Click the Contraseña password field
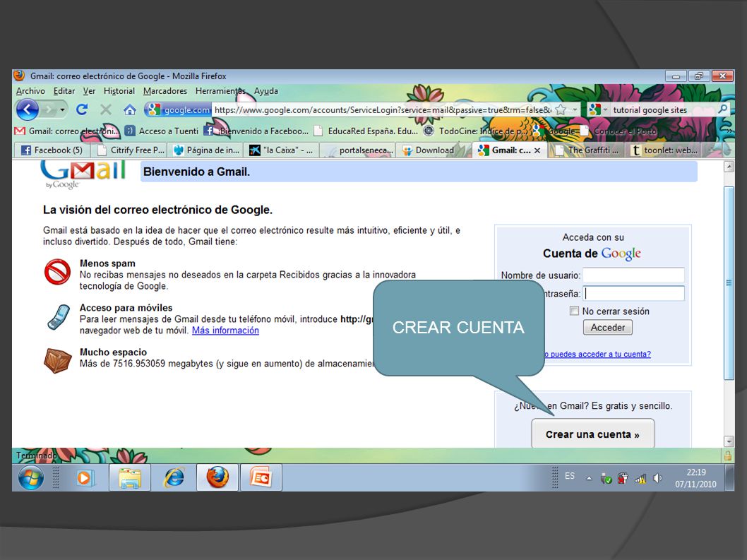The width and height of the screenshot is (747, 560). point(633,293)
